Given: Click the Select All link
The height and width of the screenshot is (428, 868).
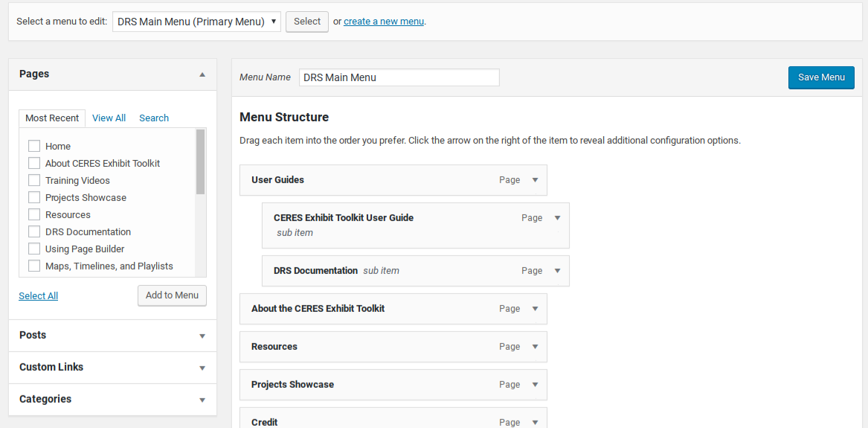Looking at the screenshot, I should click(38, 296).
